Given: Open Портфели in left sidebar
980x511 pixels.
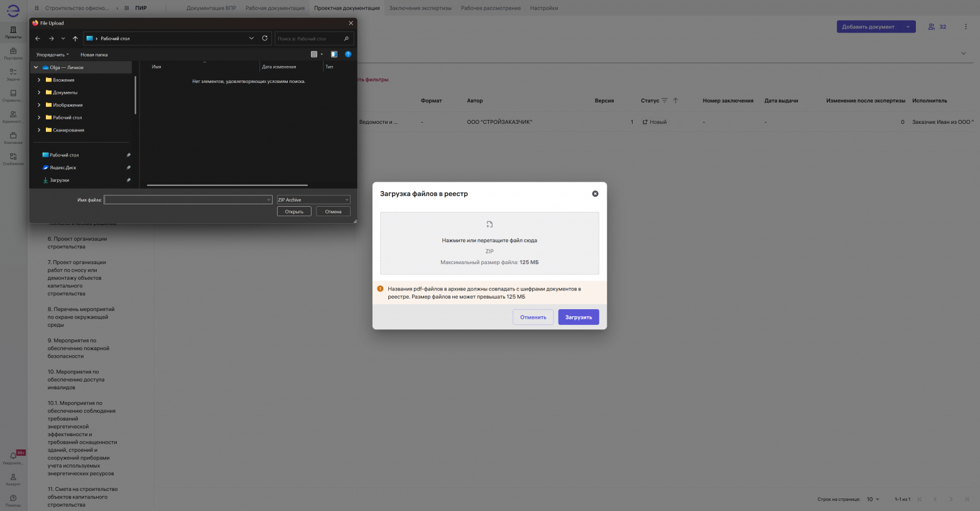Looking at the screenshot, I should (x=13, y=53).
